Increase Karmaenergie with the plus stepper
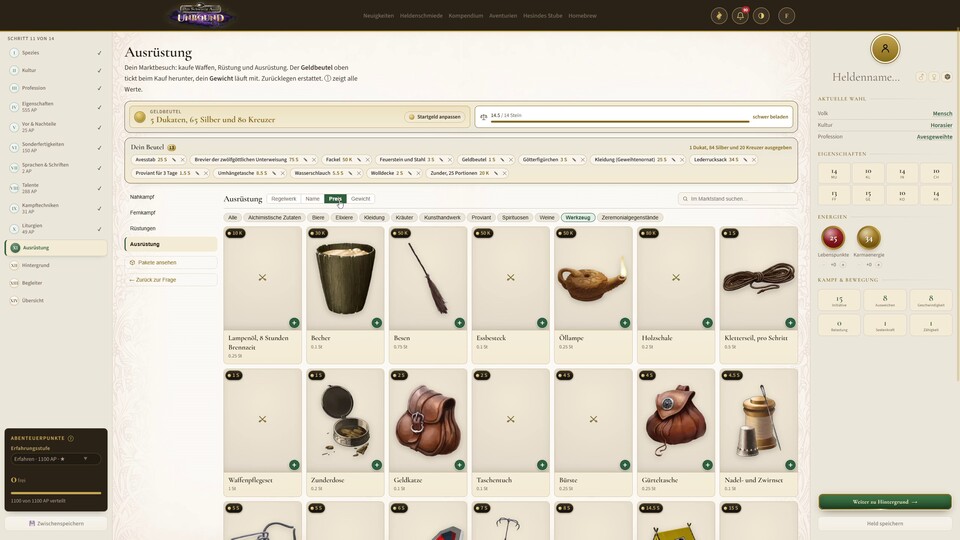Screen dimensions: 960x540 click(x=878, y=265)
